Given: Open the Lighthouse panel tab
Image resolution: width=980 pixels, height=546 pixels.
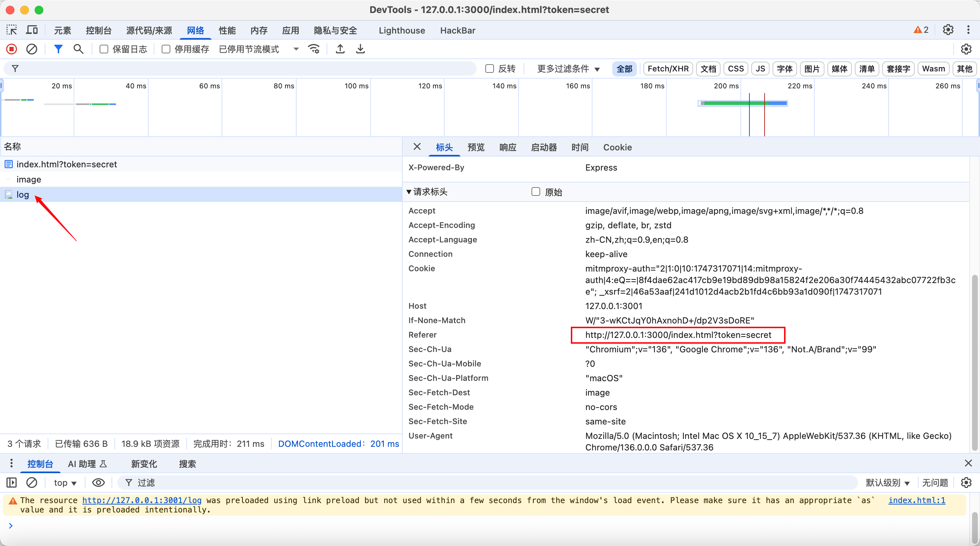Looking at the screenshot, I should pos(402,30).
